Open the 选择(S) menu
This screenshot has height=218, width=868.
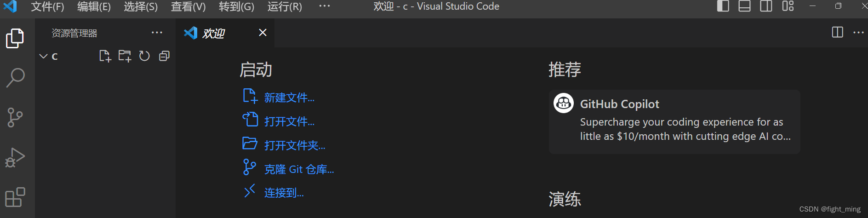click(x=141, y=6)
